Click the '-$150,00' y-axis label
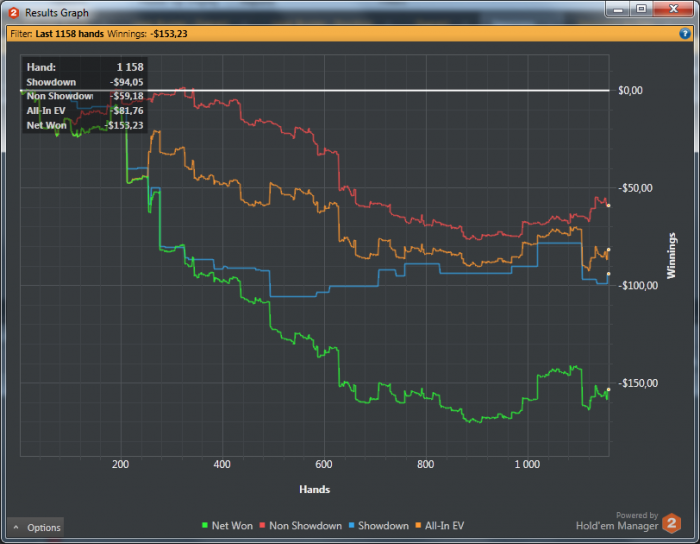Screen dimensions: 700x544 coord(638,383)
